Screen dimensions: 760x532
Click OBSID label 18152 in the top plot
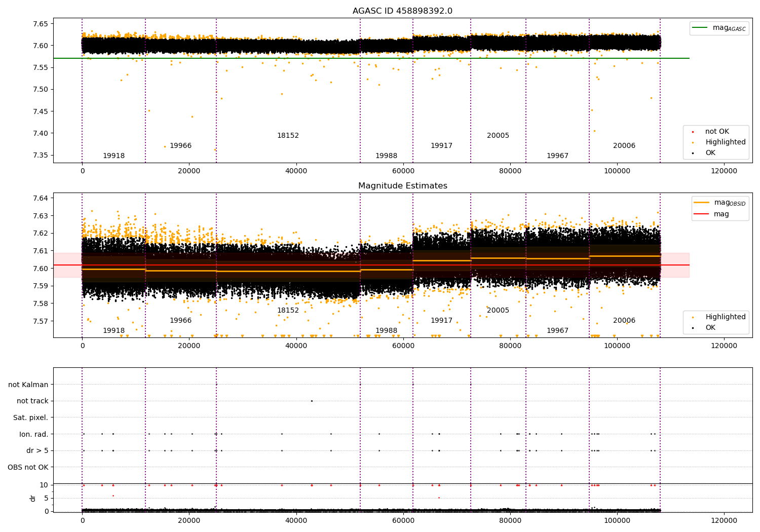(x=288, y=136)
